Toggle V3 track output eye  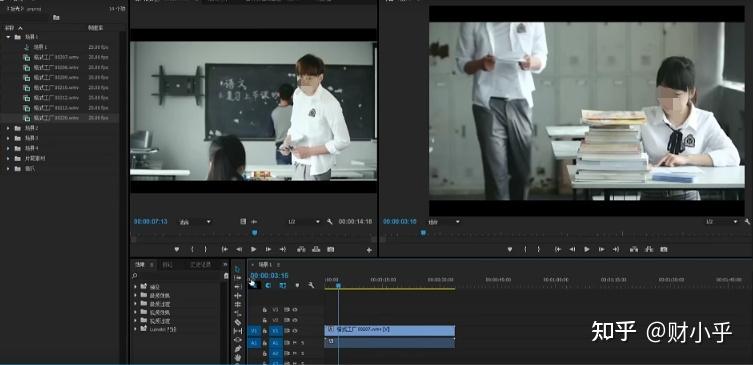pyautogui.click(x=295, y=310)
